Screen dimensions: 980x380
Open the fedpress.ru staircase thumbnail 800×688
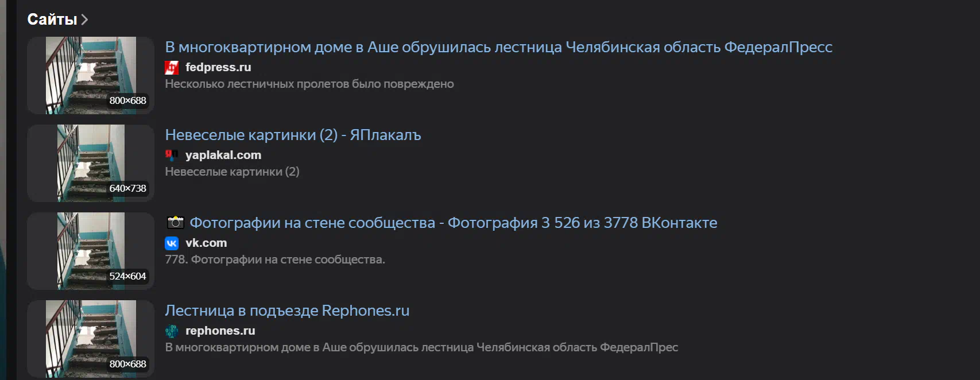pyautogui.click(x=91, y=75)
